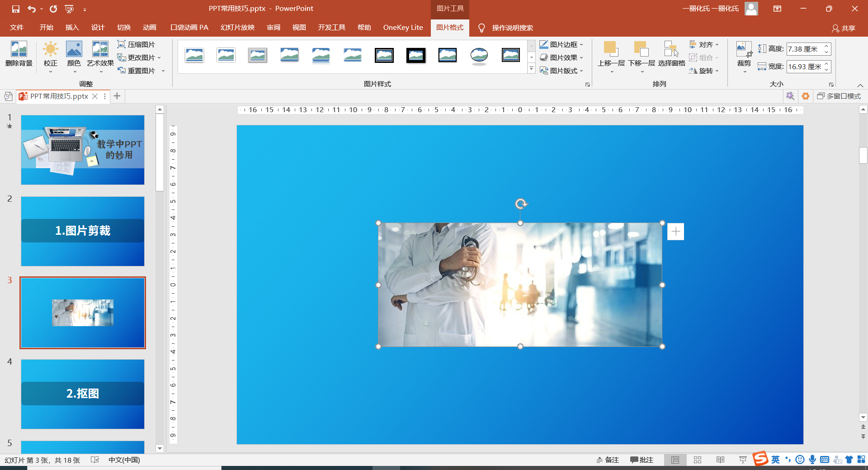868x470 pixels.
Task: Close the PPT常用技巧.pptx document tab
Action: point(95,96)
